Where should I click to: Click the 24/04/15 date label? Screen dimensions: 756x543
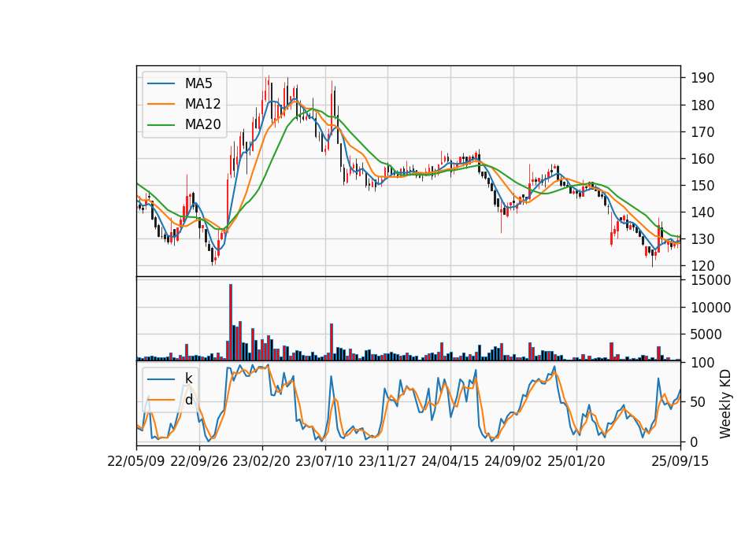450,461
